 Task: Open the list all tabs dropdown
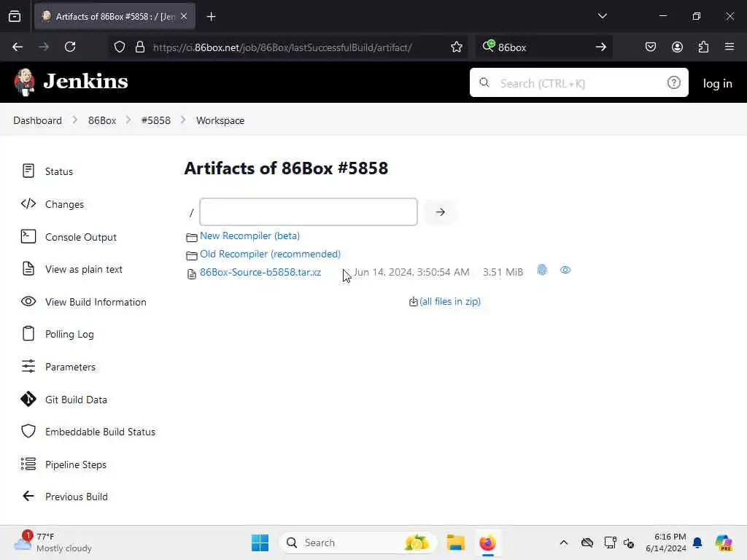tap(602, 16)
